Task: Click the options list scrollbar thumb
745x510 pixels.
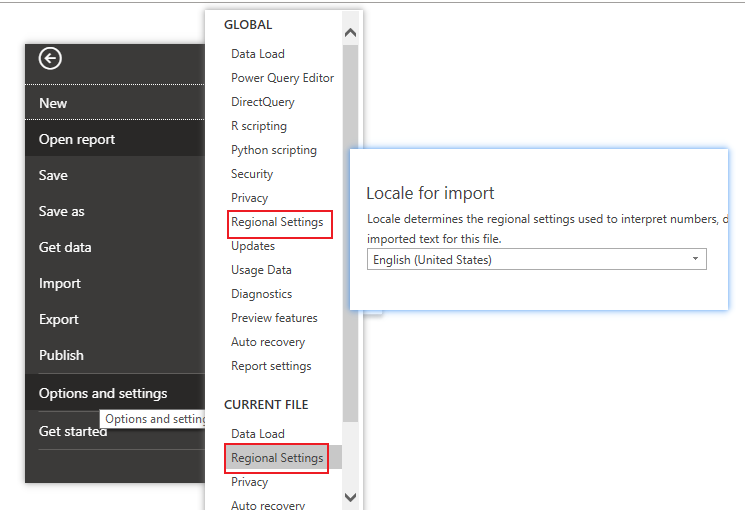Action: (350, 233)
